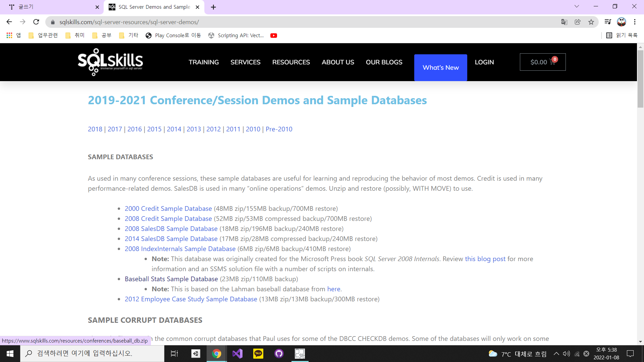The height and width of the screenshot is (362, 644).
Task: Open the 기타 bookmark folder
Action: click(x=128, y=35)
